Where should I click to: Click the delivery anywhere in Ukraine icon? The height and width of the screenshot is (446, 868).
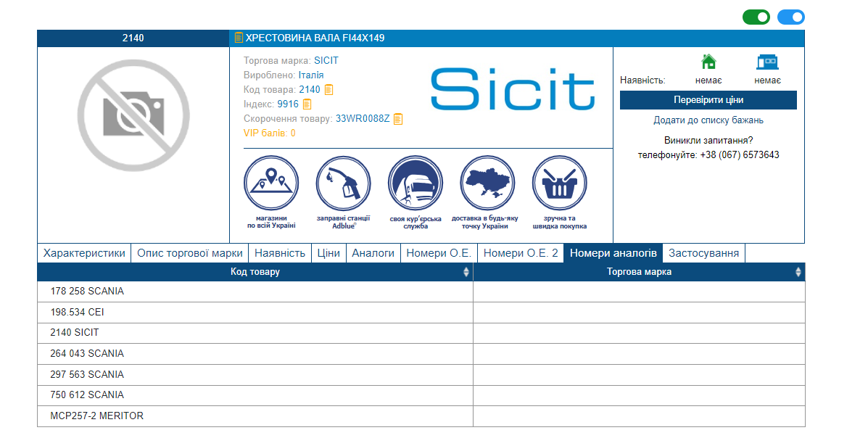488,183
